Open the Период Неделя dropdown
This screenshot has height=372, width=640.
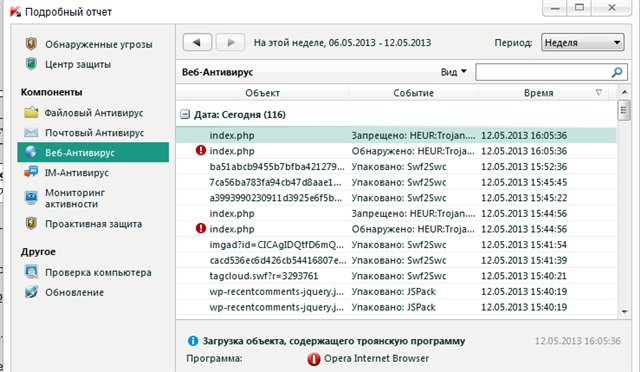[x=582, y=42]
